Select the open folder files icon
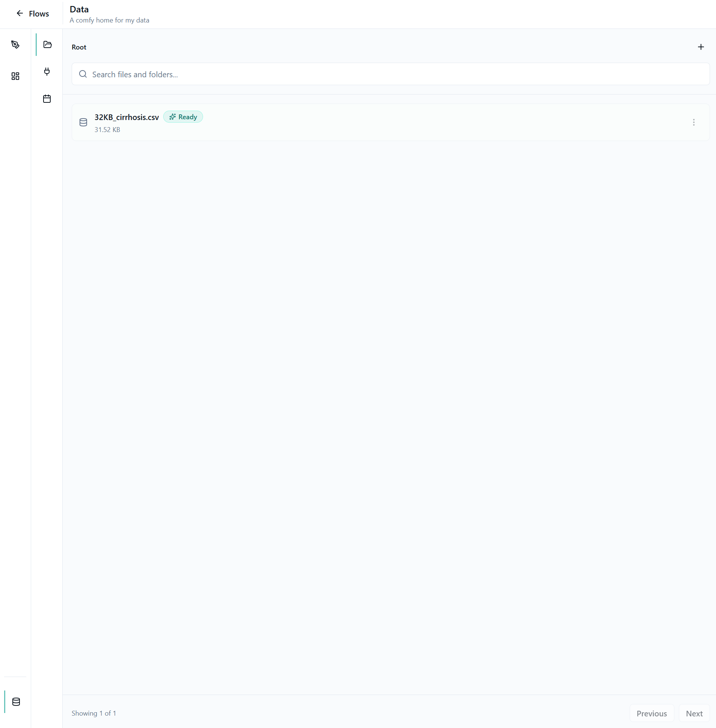This screenshot has height=728, width=716. (x=47, y=45)
